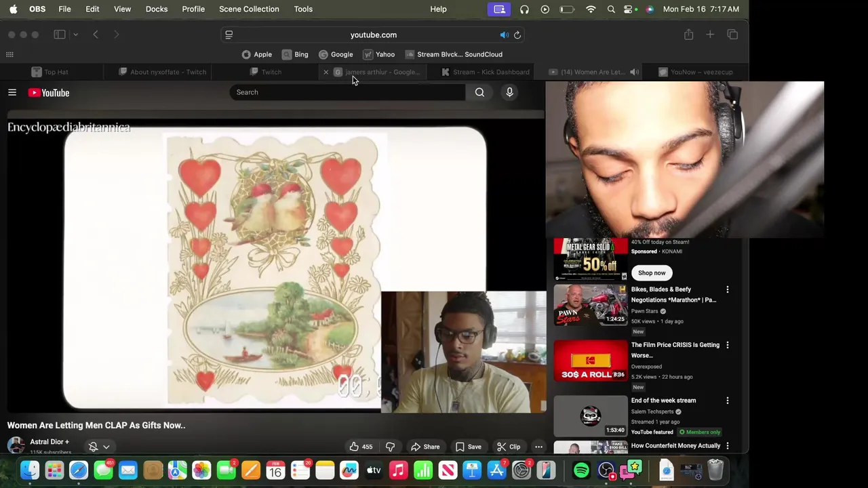Viewport: 868px width, 488px height.
Task: Open Spotlight search in menu bar
Action: (x=611, y=9)
